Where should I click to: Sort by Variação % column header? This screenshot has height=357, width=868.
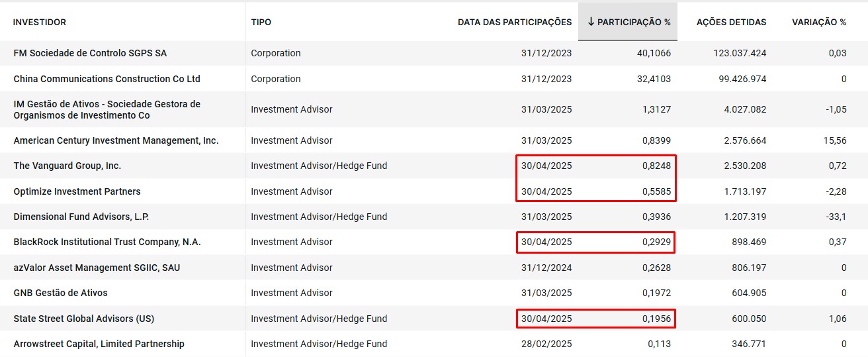click(x=818, y=23)
